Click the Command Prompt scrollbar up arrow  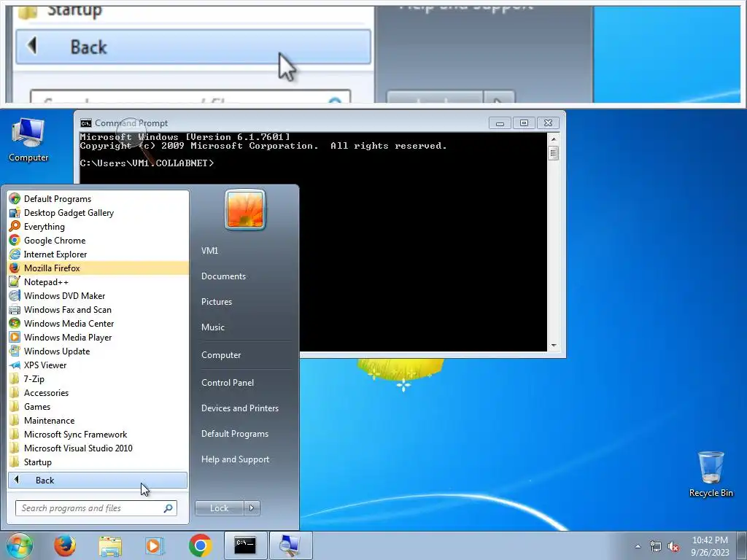click(x=553, y=139)
